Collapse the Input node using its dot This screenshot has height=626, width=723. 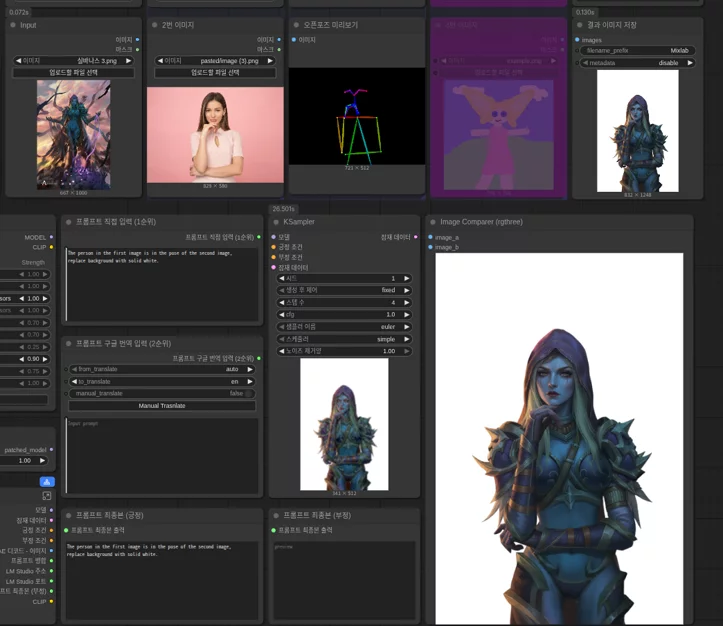(x=13, y=25)
